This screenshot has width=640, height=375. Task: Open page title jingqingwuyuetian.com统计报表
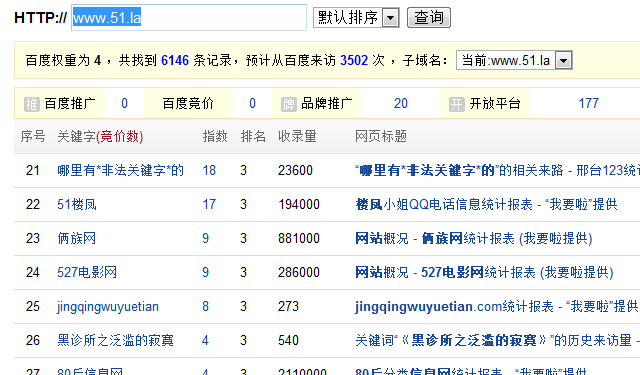496,306
